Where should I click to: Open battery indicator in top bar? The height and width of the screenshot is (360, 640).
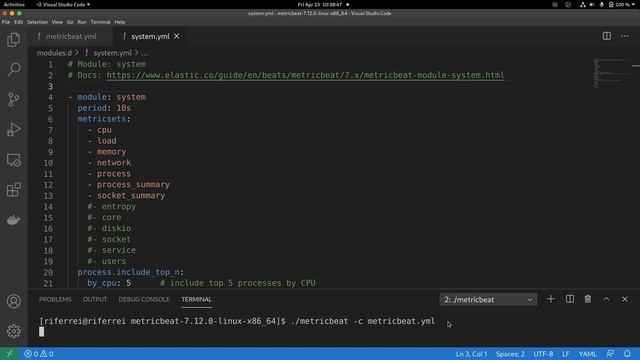[619, 4]
